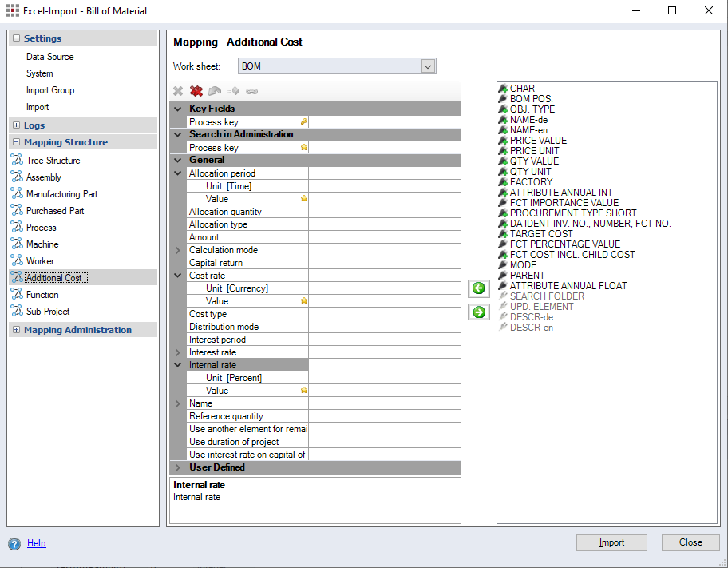Open Data Source under Settings

pyautogui.click(x=49, y=57)
